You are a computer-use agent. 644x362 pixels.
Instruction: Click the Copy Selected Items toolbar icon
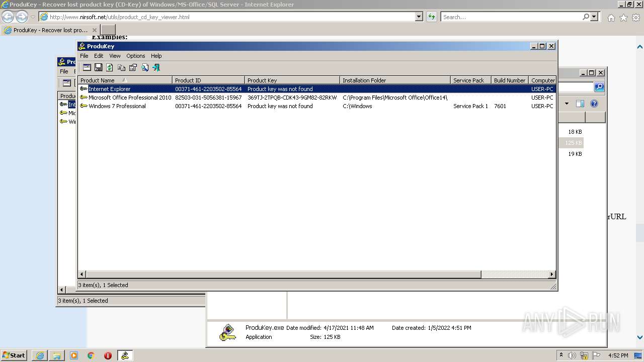(121, 67)
